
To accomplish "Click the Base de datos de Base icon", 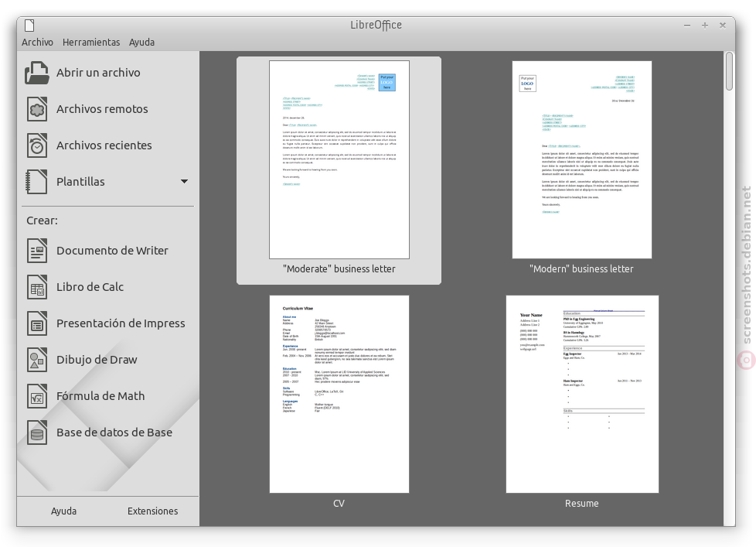I will (37, 432).
